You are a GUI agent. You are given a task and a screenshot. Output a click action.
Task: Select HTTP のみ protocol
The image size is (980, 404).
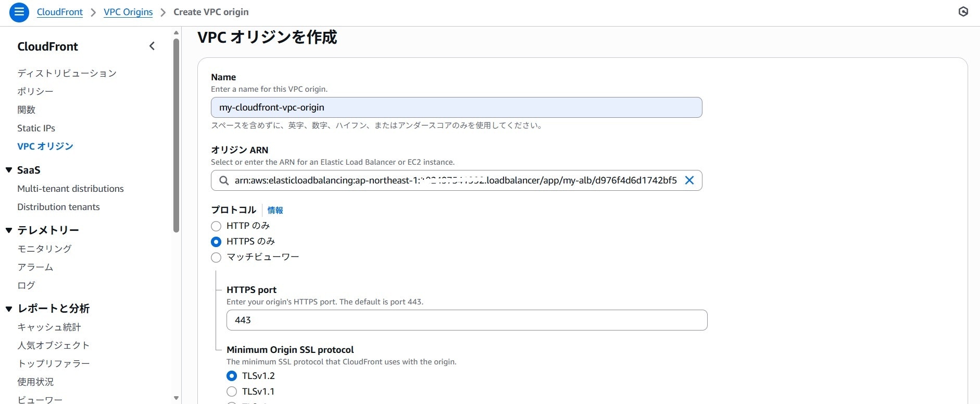coord(216,226)
